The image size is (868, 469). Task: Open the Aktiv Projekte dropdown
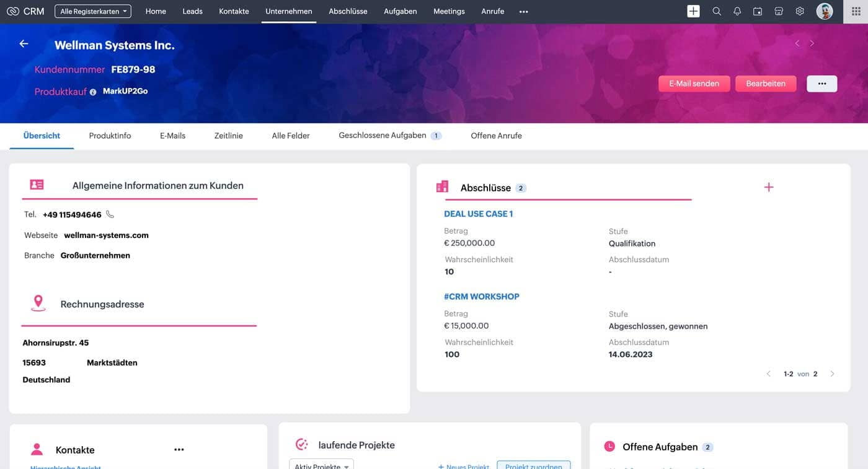point(322,465)
